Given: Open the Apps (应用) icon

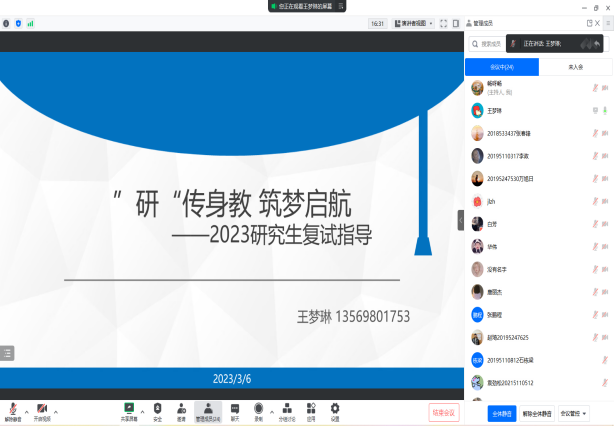Looking at the screenshot, I should (311, 409).
